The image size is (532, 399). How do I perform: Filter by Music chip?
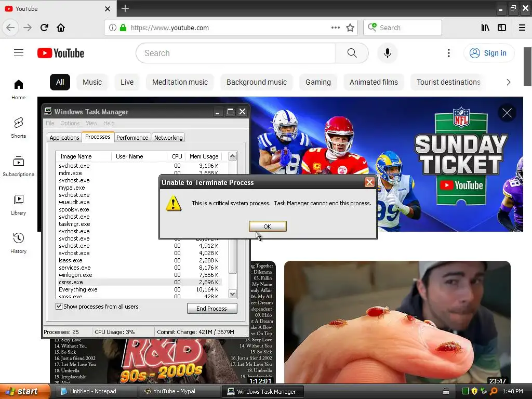pos(92,82)
